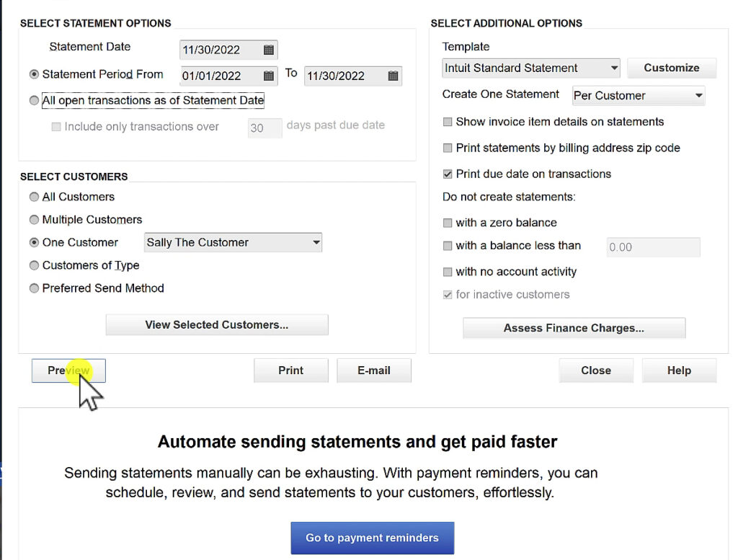Check with a balance less than option
Viewport: 738px width, 560px height.
(447, 246)
